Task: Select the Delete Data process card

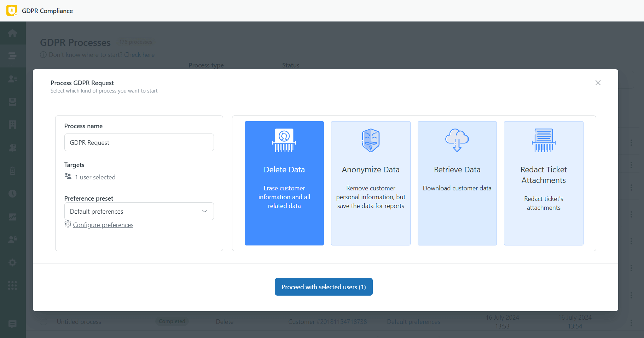Action: coord(284,183)
